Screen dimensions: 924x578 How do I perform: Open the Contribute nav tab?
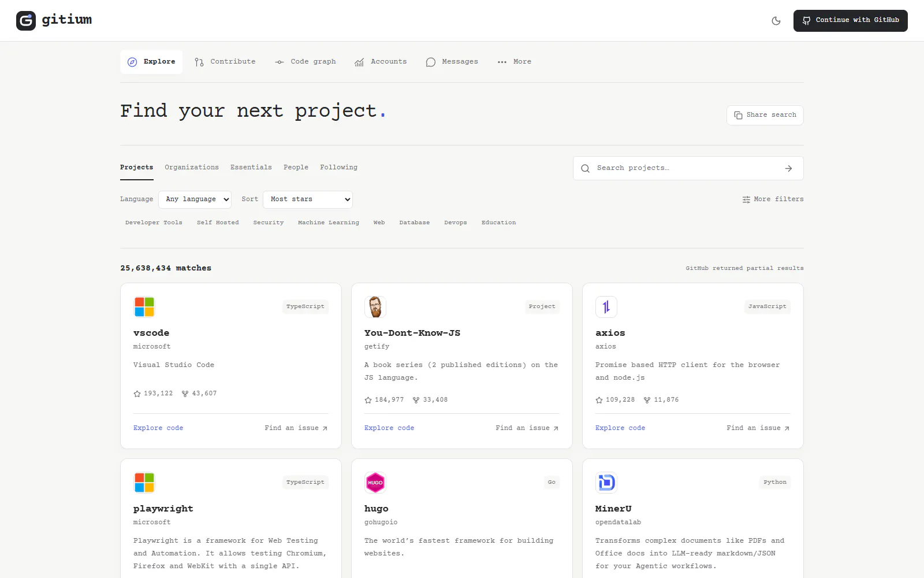tap(225, 62)
